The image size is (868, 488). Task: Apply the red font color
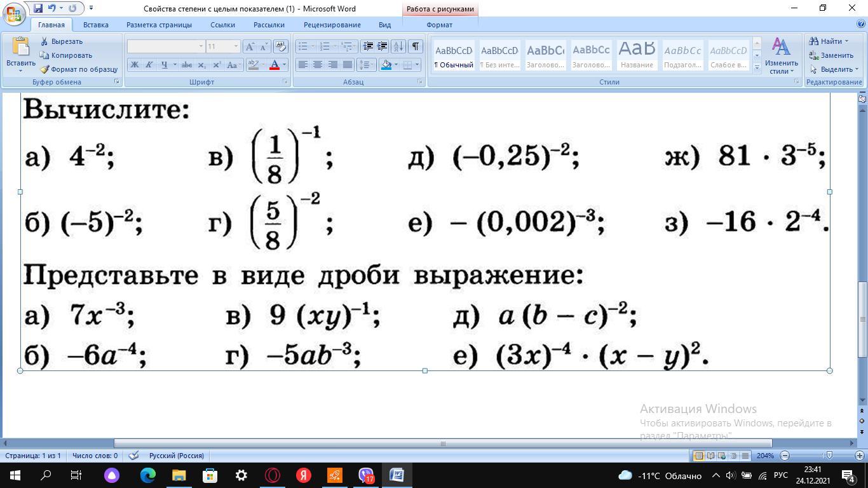275,65
